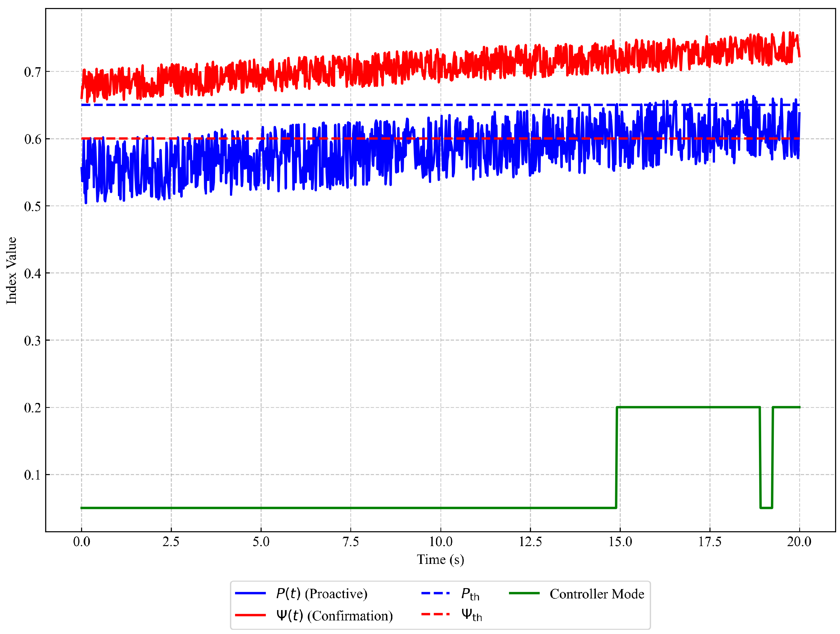Click the 'Index Value' y-axis label
Image resolution: width=840 pixels, height=634 pixels.
pyautogui.click(x=11, y=270)
